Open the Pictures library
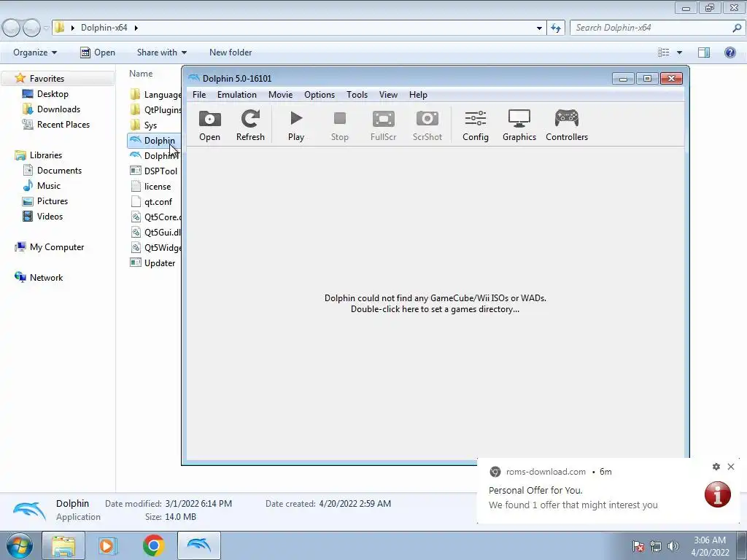 [x=45, y=201]
